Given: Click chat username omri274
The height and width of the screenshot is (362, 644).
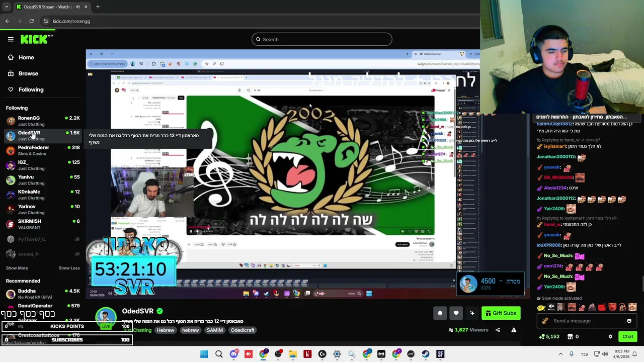Looking at the screenshot, I should tap(553, 266).
